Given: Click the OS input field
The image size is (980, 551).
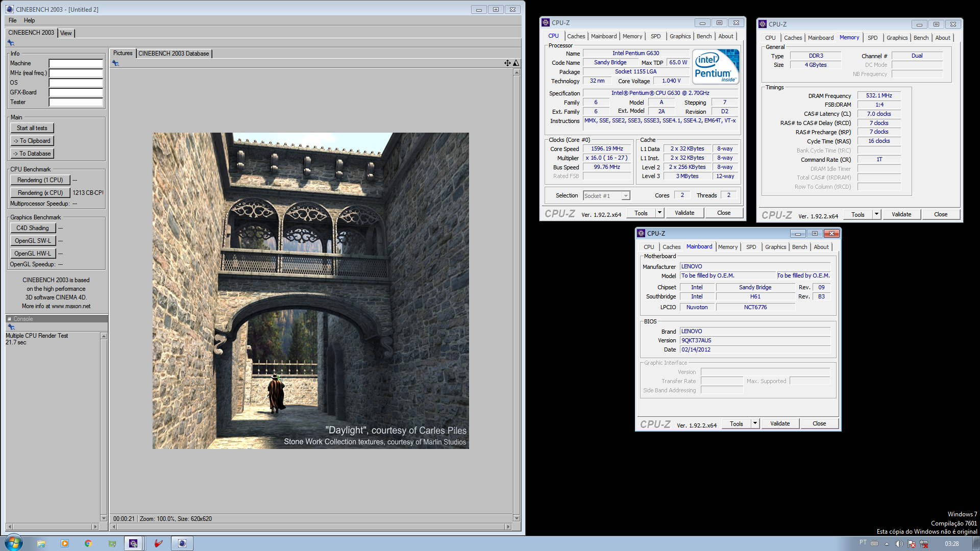Looking at the screenshot, I should coord(76,83).
